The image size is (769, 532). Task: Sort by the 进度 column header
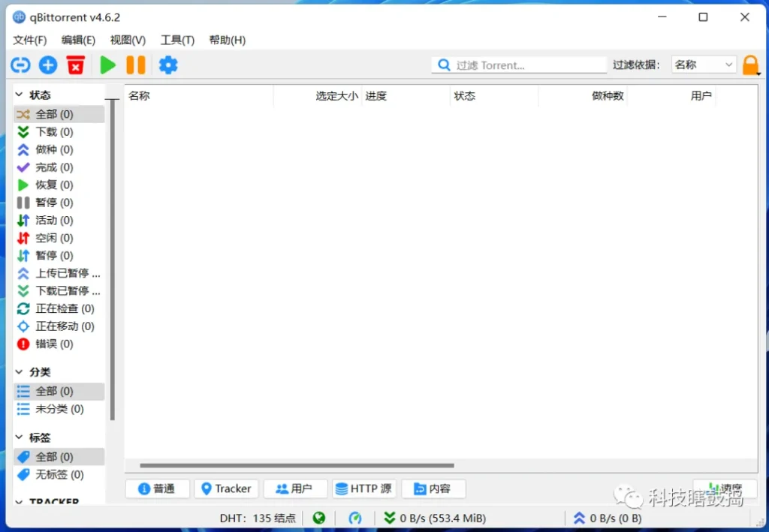point(406,95)
